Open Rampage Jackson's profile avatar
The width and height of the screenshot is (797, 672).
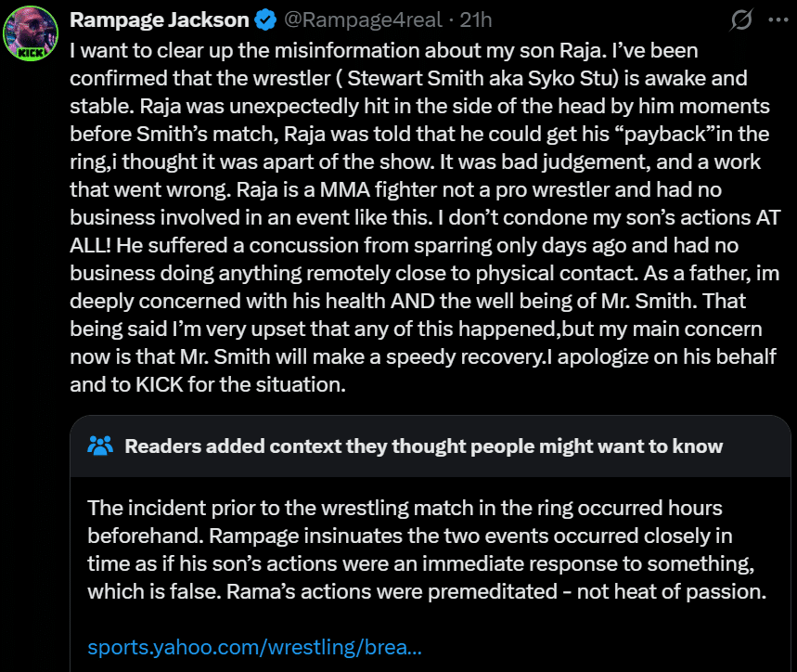tap(31, 33)
